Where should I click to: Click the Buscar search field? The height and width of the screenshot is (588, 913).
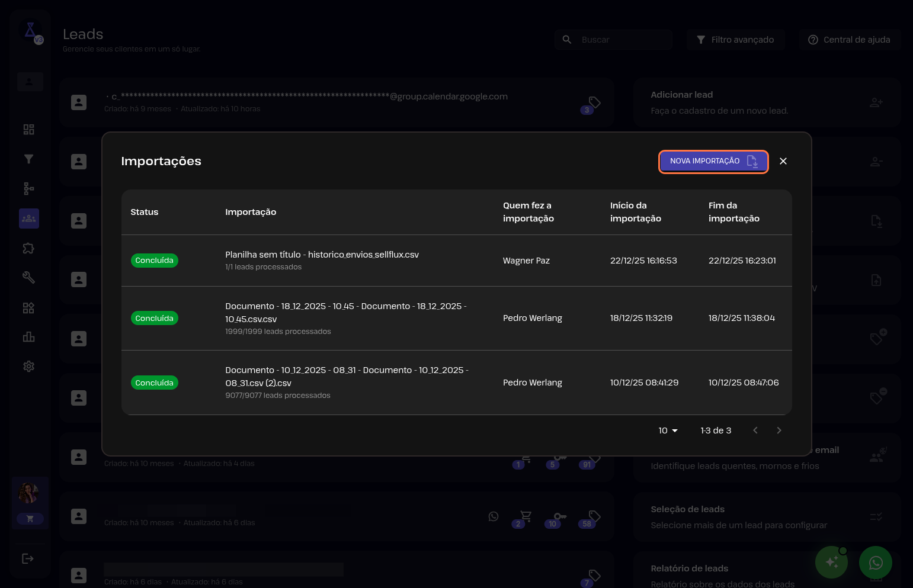(622, 40)
